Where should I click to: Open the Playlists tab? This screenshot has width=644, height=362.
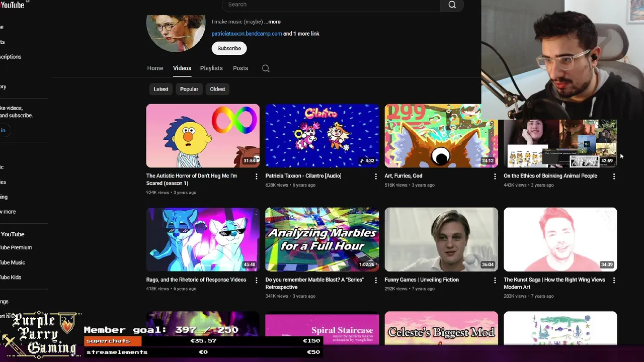tap(211, 68)
